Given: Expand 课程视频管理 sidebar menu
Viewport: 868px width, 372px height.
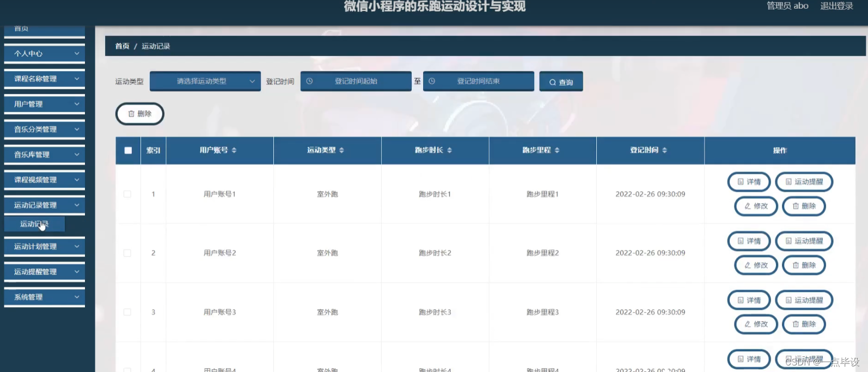Looking at the screenshot, I should coord(45,180).
